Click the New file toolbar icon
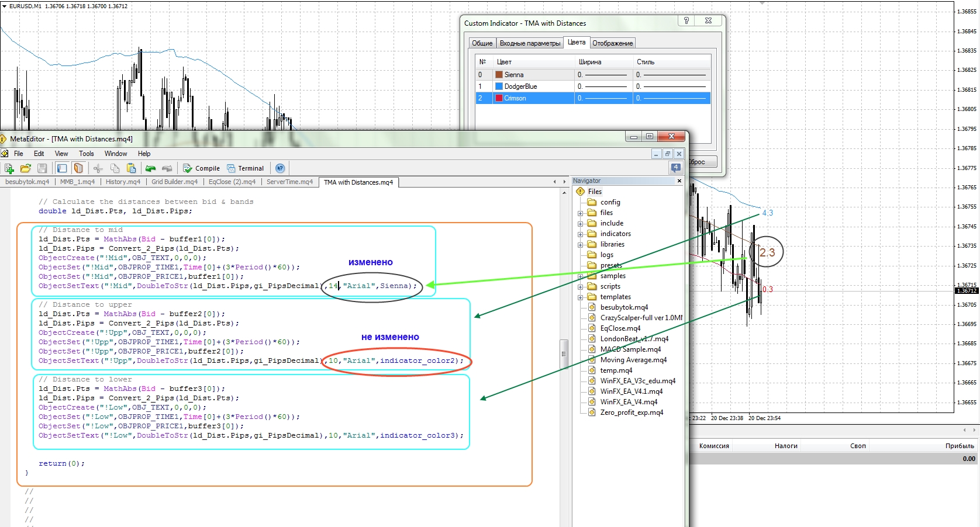 (9, 168)
